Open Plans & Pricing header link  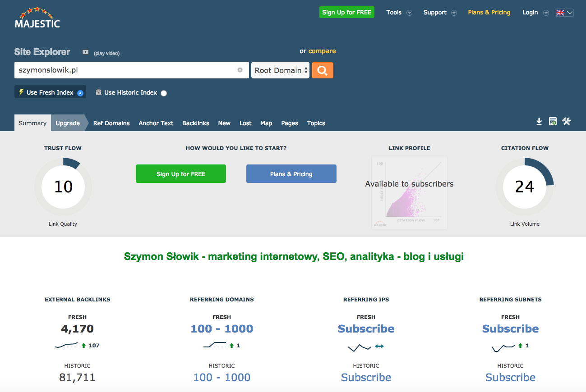[489, 13]
